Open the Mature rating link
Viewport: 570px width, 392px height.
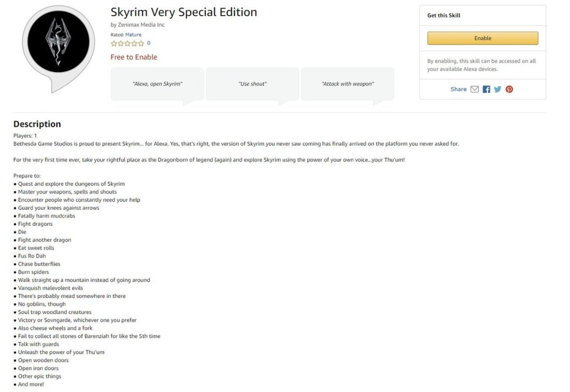[x=133, y=35]
